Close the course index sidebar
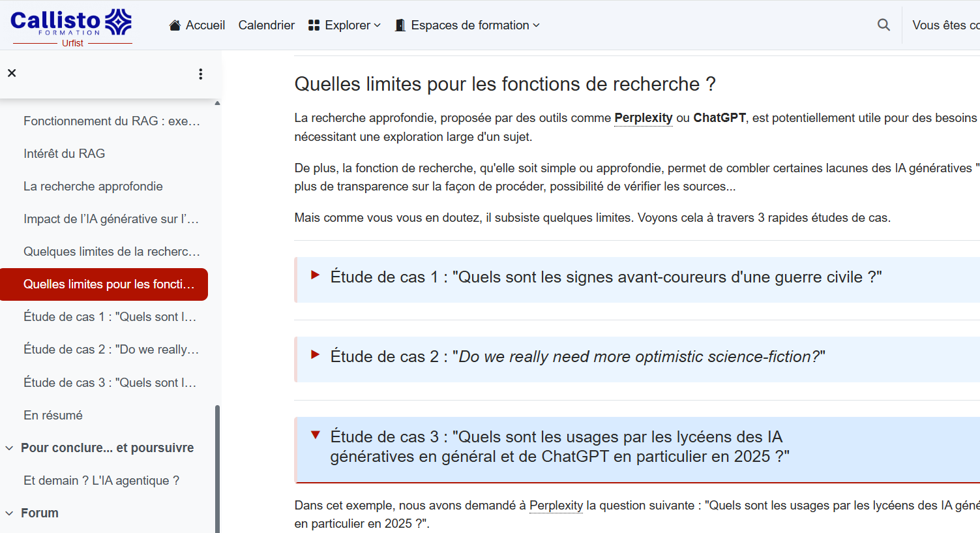Image resolution: width=980 pixels, height=533 pixels. point(12,73)
